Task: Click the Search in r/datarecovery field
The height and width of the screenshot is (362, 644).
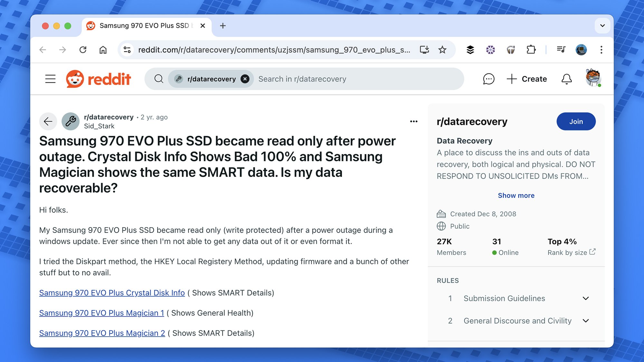Action: 354,79
